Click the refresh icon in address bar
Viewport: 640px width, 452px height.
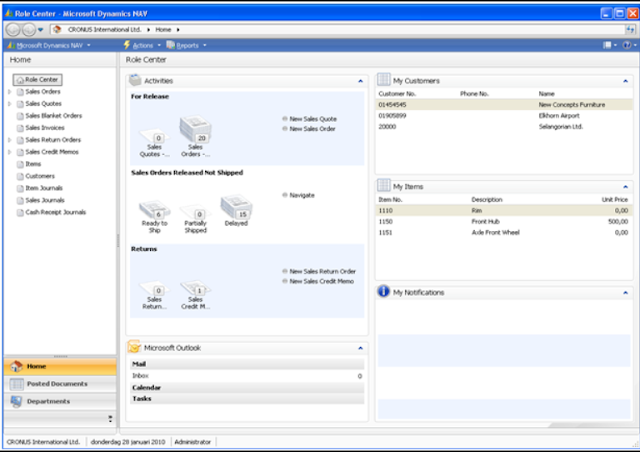pyautogui.click(x=630, y=29)
